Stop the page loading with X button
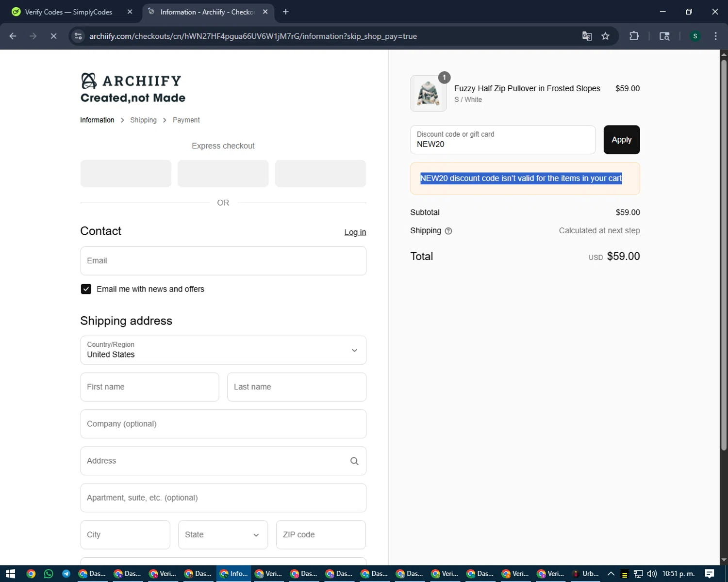Image resolution: width=728 pixels, height=582 pixels. (53, 36)
